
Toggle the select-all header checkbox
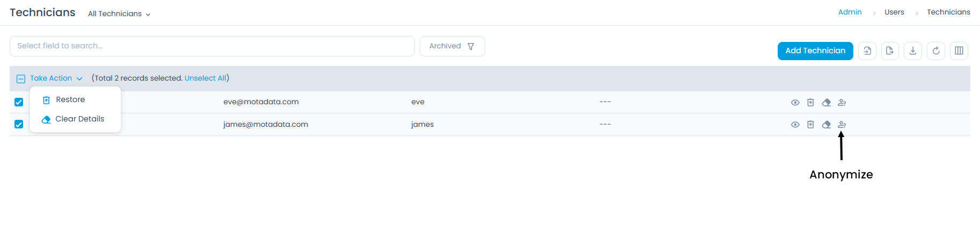(21, 79)
